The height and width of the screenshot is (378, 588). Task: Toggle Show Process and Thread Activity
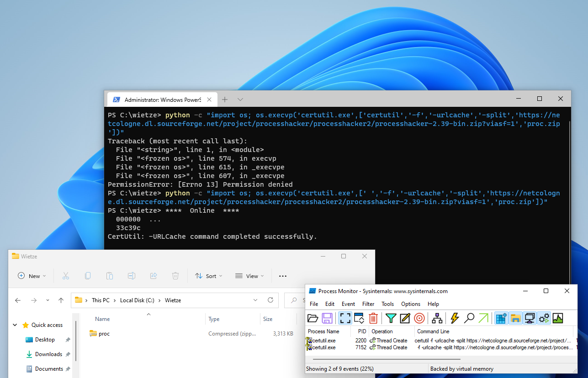(x=544, y=318)
